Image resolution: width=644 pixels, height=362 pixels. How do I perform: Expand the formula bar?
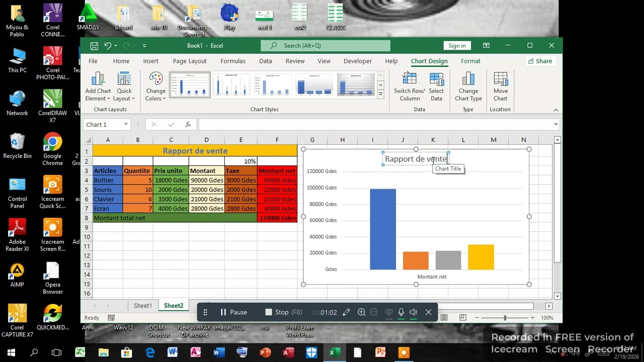[556, 124]
